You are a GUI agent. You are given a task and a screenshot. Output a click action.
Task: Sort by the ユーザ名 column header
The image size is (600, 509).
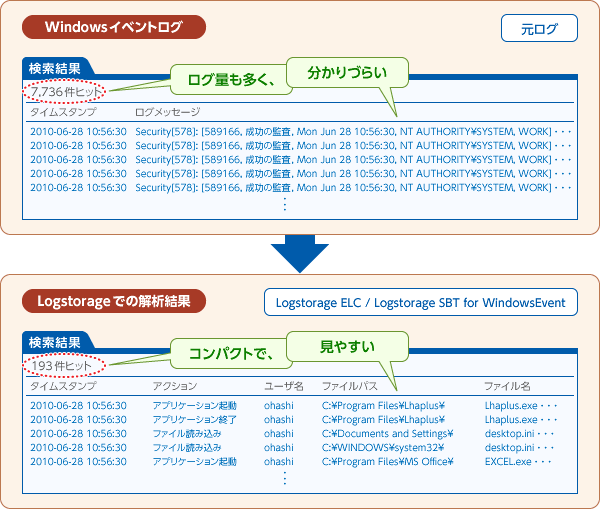click(284, 386)
